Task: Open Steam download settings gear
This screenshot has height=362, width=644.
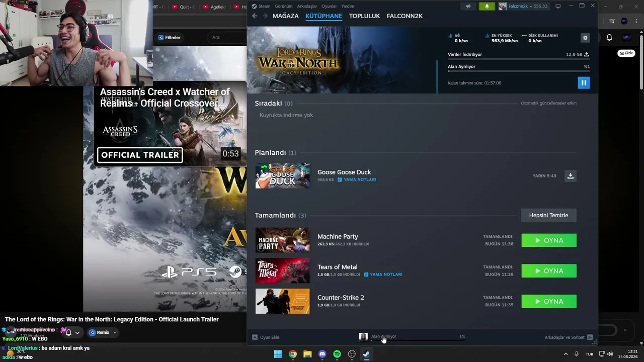Action: [x=585, y=38]
